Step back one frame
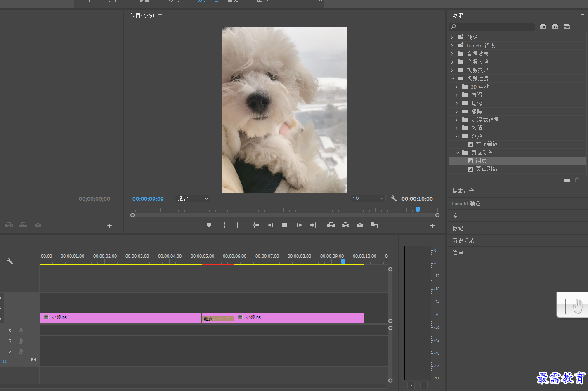Screen dimensions: 588x391 point(270,225)
